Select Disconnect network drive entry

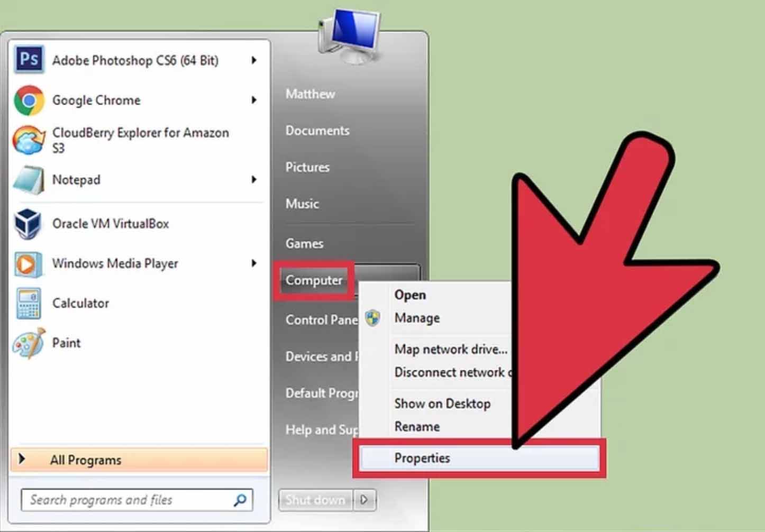coord(453,372)
